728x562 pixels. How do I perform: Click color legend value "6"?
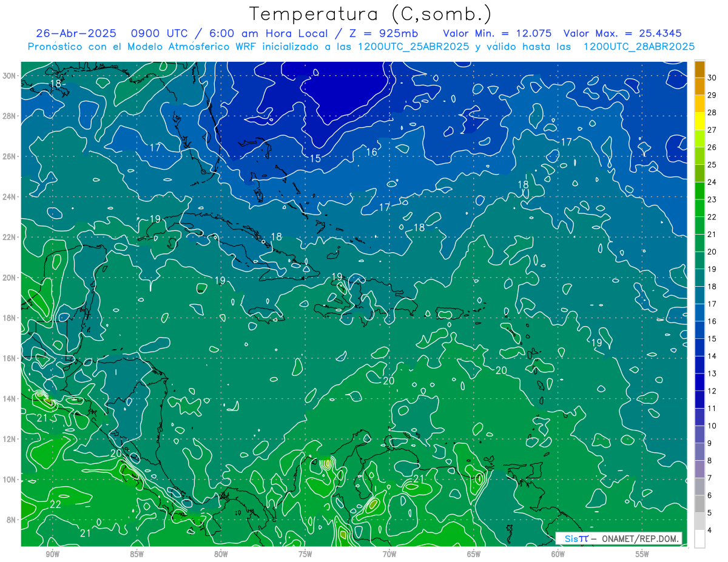click(x=710, y=495)
